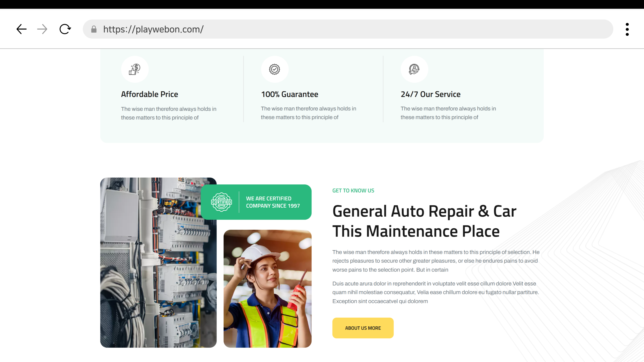
Task: Click the Certified stamp icon
Action: pyautogui.click(x=221, y=202)
